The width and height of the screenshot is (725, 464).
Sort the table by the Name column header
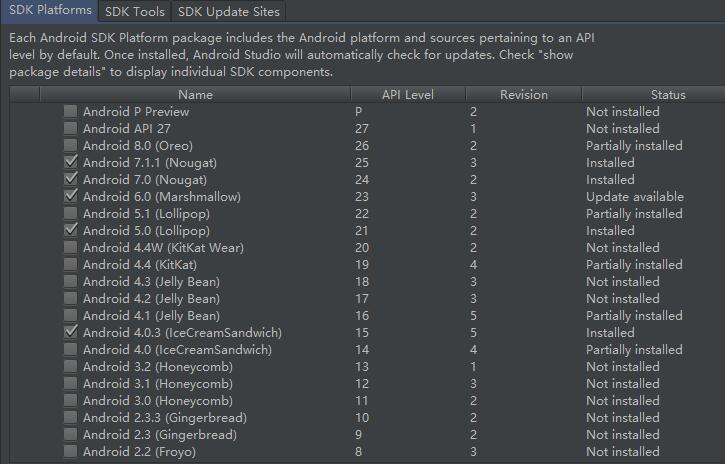coord(195,95)
